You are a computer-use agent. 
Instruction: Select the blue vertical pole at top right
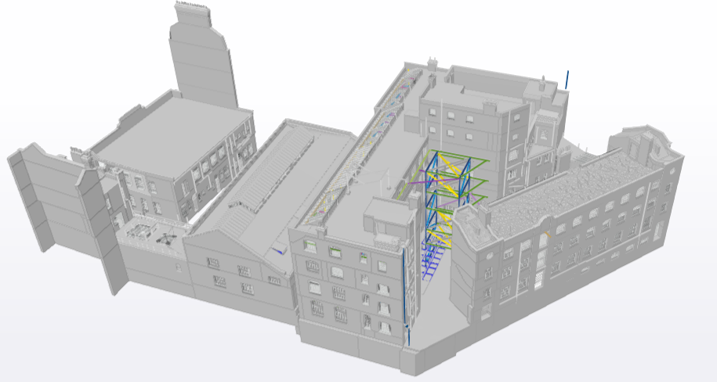pos(567,79)
